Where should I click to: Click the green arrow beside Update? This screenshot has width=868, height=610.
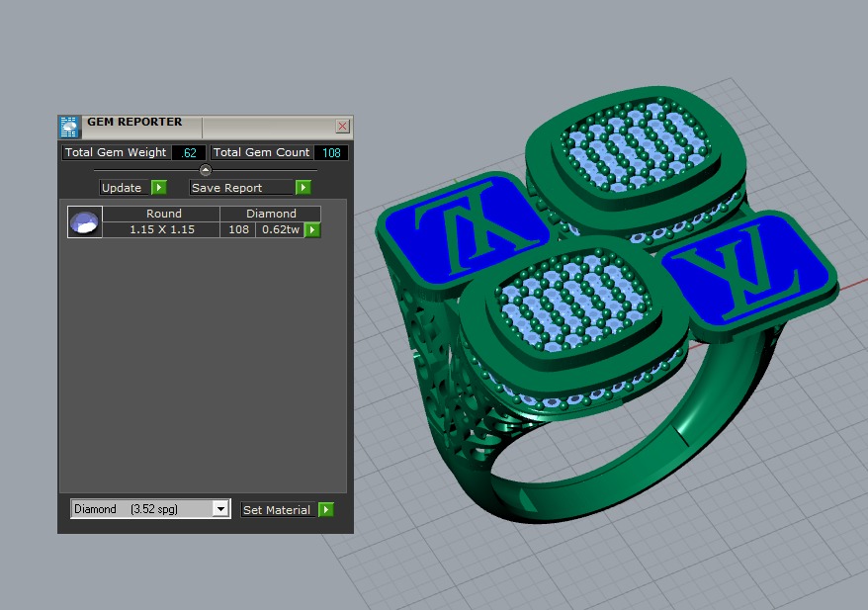159,187
